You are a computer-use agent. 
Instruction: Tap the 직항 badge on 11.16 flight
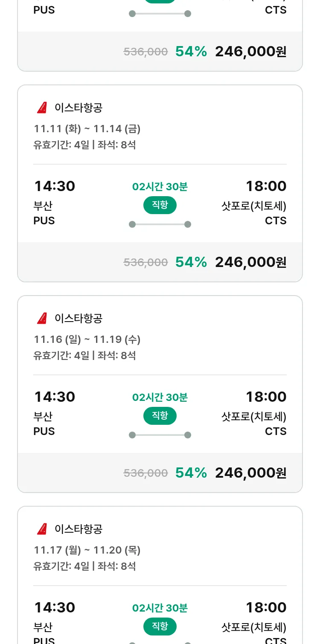(x=160, y=416)
